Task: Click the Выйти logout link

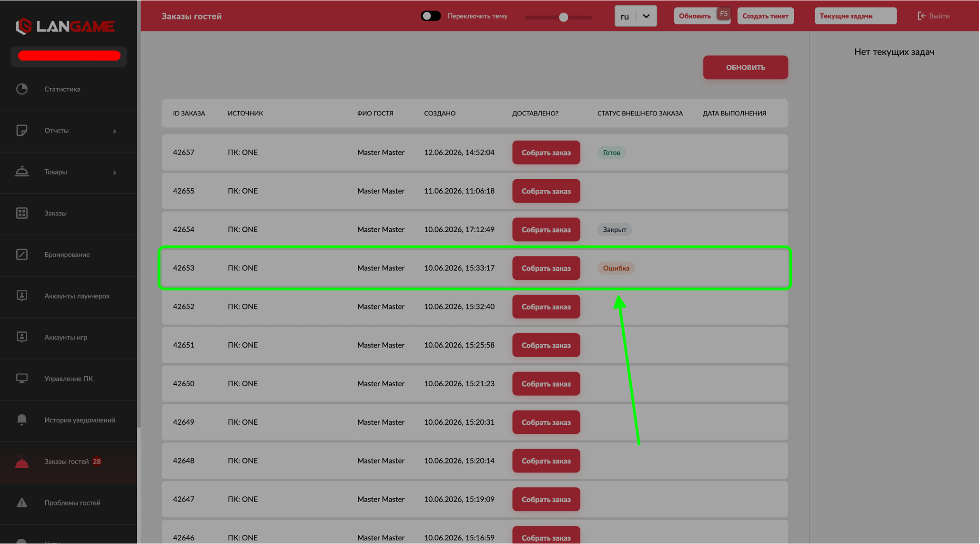Action: point(934,16)
